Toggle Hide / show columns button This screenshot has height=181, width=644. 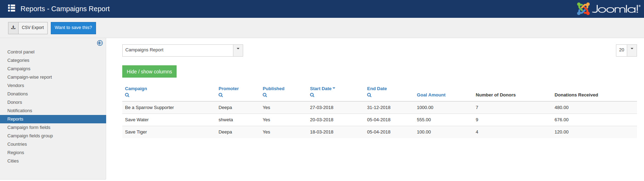point(149,72)
